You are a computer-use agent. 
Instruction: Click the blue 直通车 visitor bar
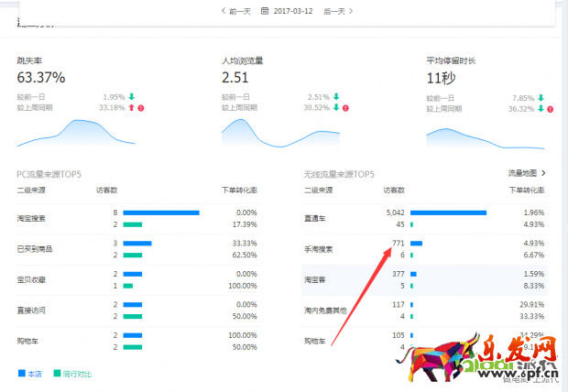coord(448,212)
